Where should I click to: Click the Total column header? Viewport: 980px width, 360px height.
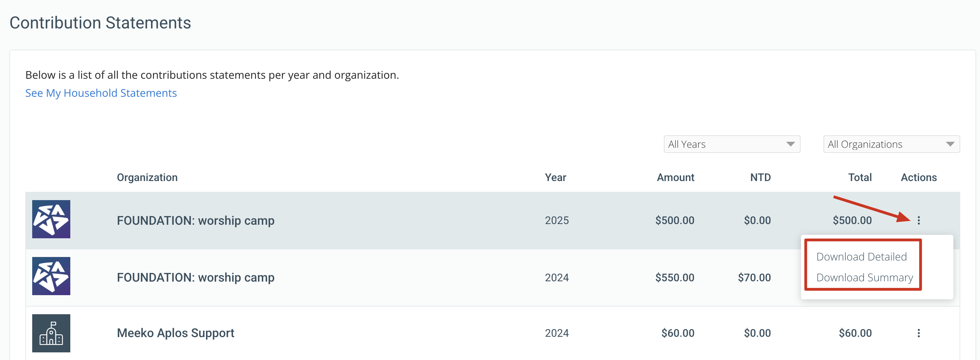pyautogui.click(x=860, y=178)
